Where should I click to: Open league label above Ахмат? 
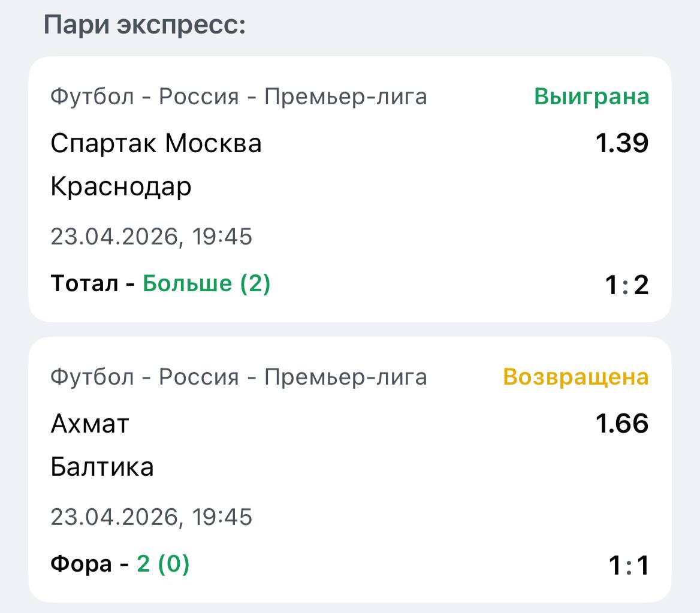pyautogui.click(x=239, y=377)
